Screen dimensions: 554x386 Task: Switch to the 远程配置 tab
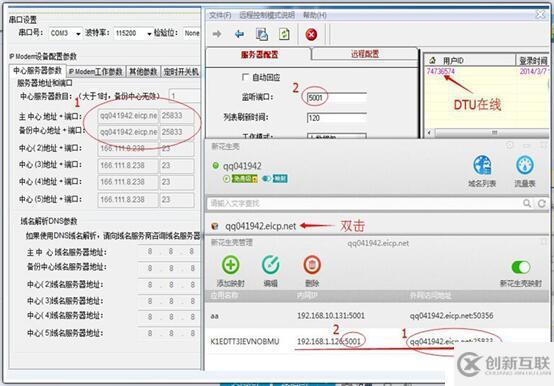tap(365, 54)
